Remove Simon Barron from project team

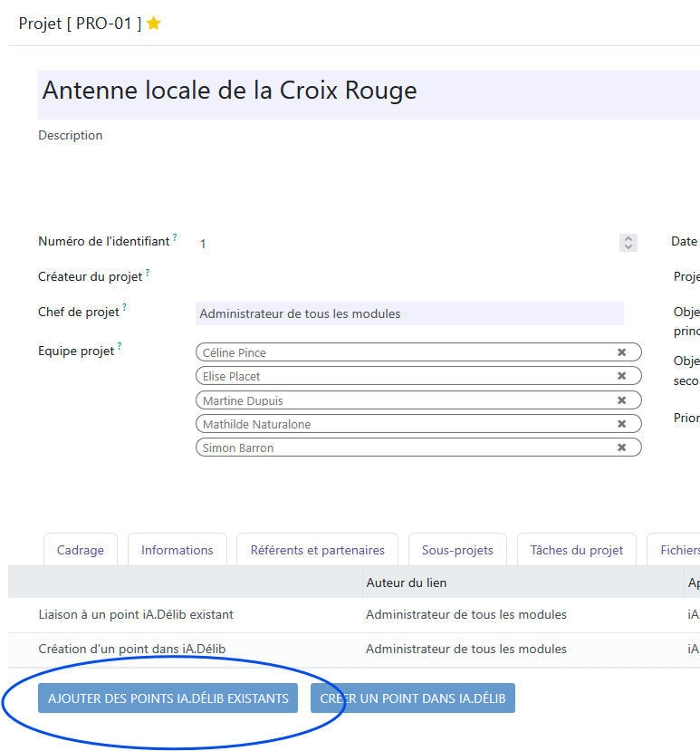coord(621,448)
